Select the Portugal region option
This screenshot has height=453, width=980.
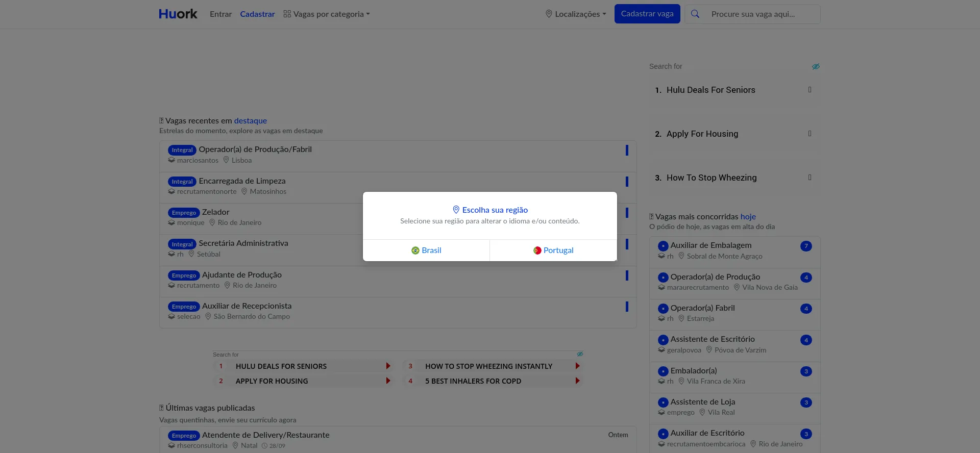click(553, 250)
